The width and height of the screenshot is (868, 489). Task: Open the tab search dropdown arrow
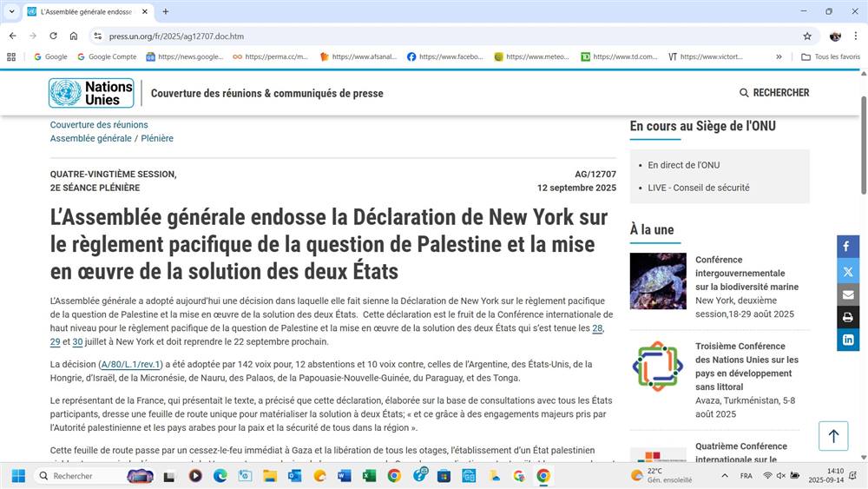coord(11,11)
